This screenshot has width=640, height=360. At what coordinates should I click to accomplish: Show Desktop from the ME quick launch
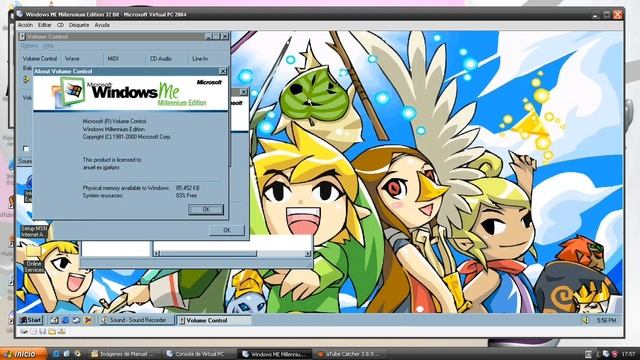point(54,320)
